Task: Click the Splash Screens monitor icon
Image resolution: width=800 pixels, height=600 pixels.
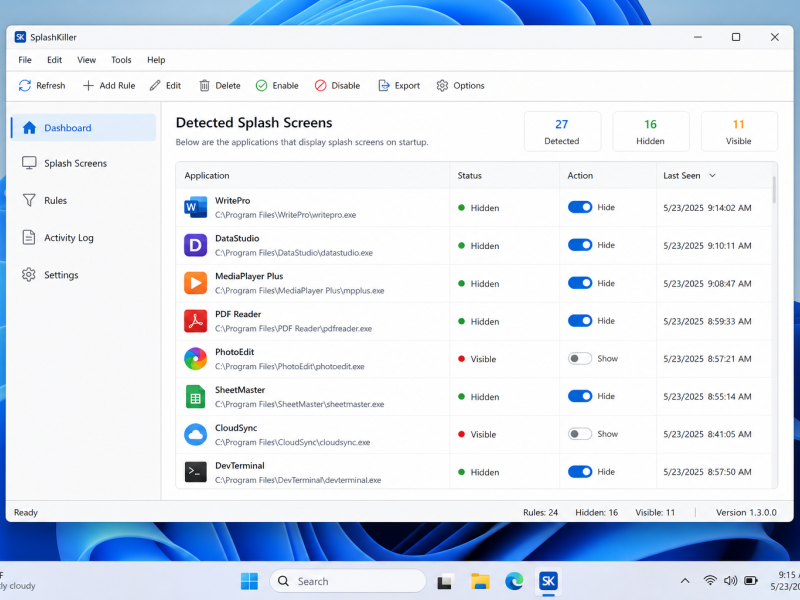Action: click(x=29, y=163)
